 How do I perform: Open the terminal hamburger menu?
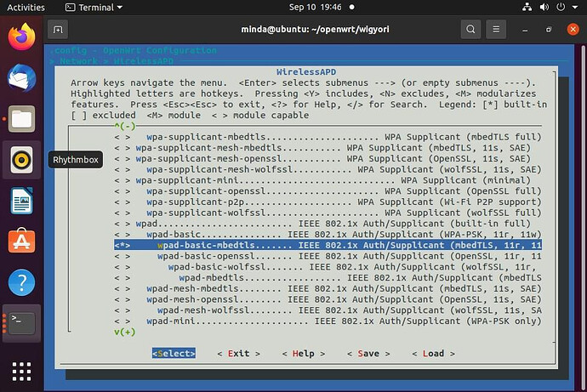tap(496, 29)
